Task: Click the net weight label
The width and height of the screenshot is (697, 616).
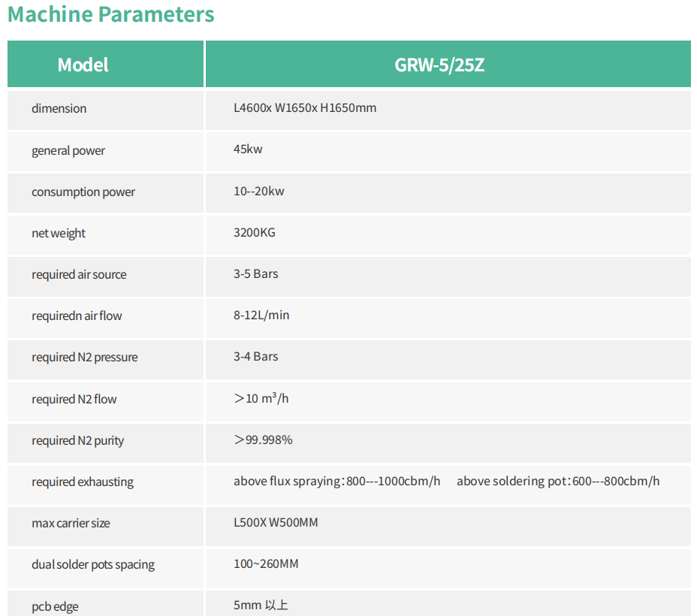Action: point(59,234)
